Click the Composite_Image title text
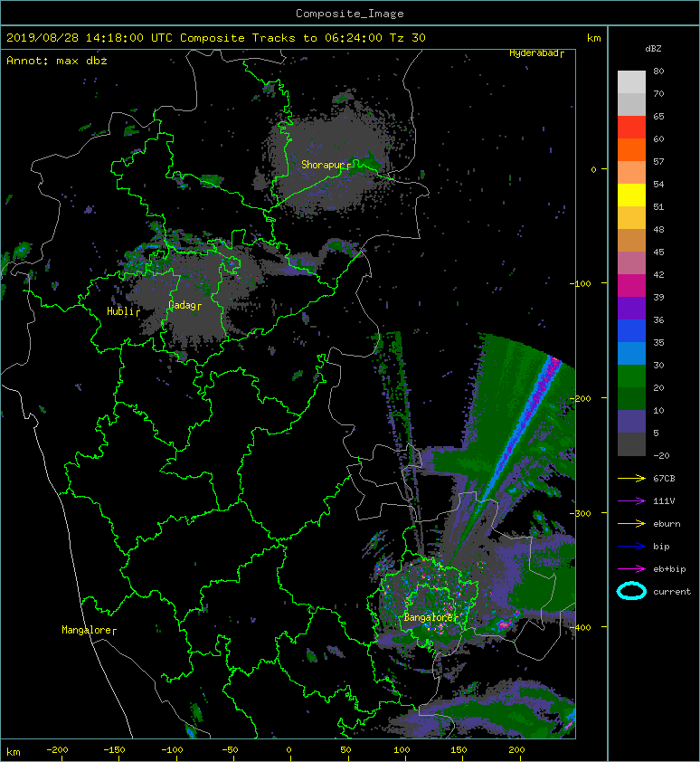The width and height of the screenshot is (700, 762). (350, 14)
